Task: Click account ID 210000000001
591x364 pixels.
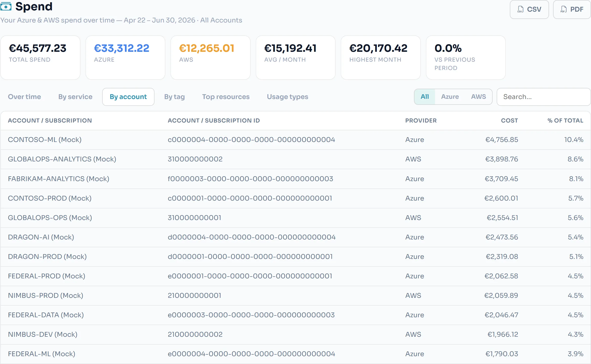Action: (194, 296)
